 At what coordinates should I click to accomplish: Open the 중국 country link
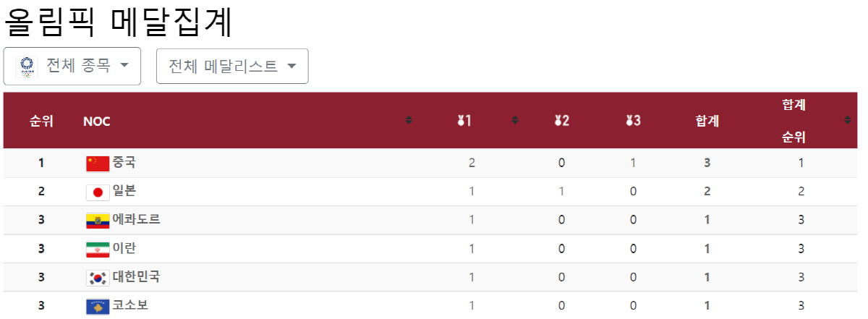(124, 163)
